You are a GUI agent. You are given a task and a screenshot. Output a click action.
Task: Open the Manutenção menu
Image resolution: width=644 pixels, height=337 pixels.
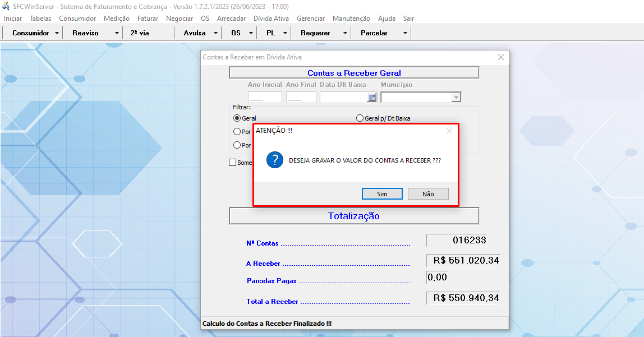[x=351, y=19]
